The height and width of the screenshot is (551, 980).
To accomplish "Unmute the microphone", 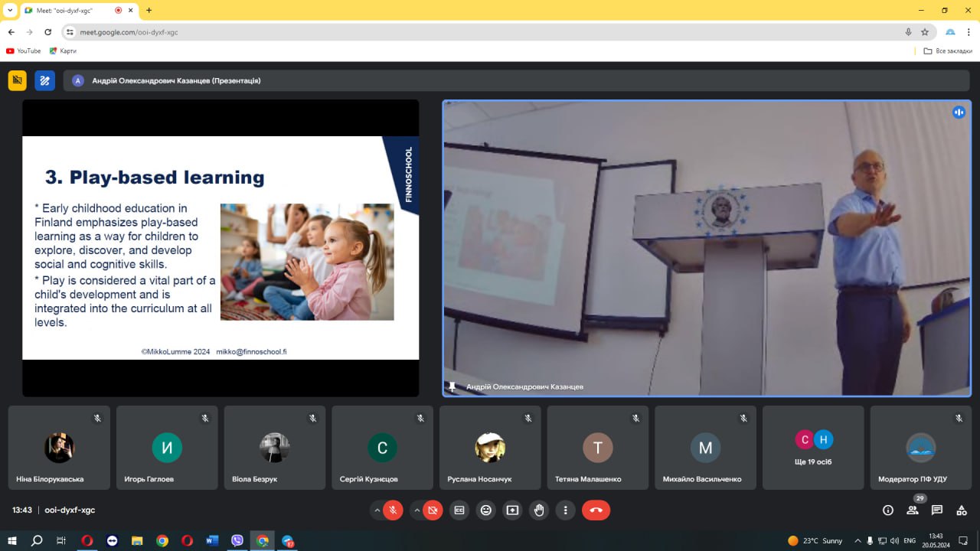I will [394, 510].
